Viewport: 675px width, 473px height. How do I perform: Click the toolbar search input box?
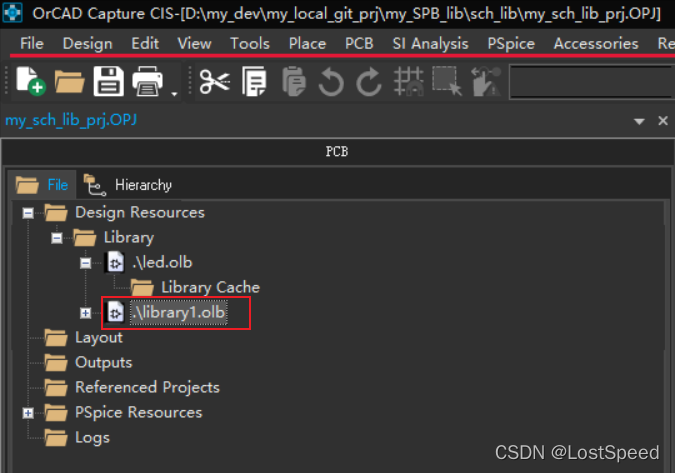[590, 82]
